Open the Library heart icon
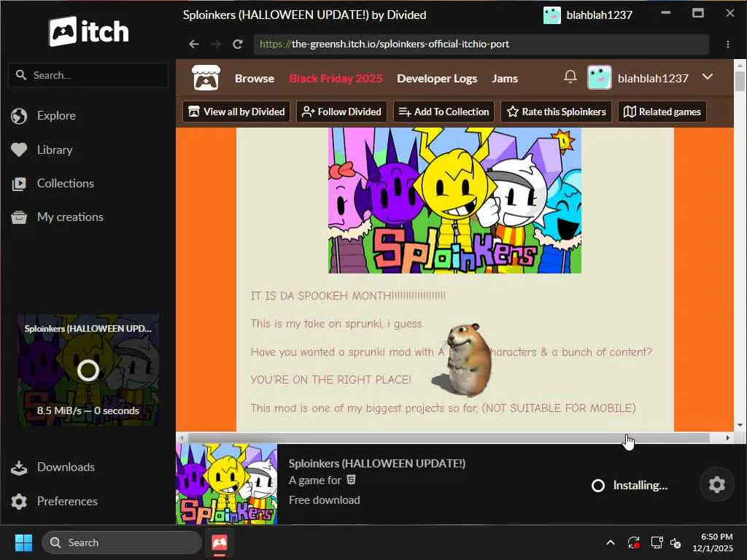Viewport: 747px width, 560px height. [x=19, y=150]
